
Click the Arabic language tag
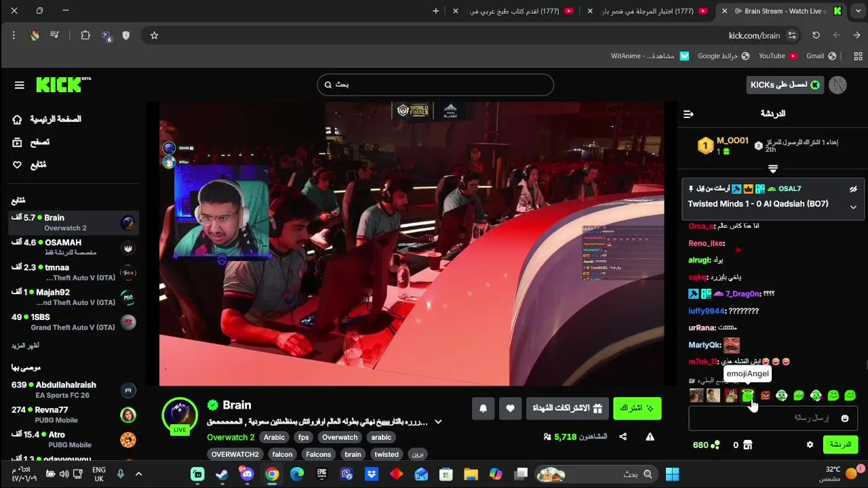[274, 437]
